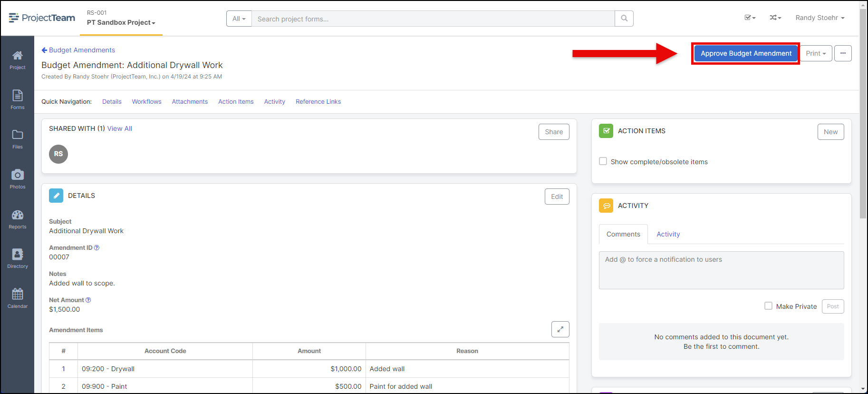Viewport: 868px width, 394px height.
Task: Select the $500.00 amount cell
Action: 309,386
